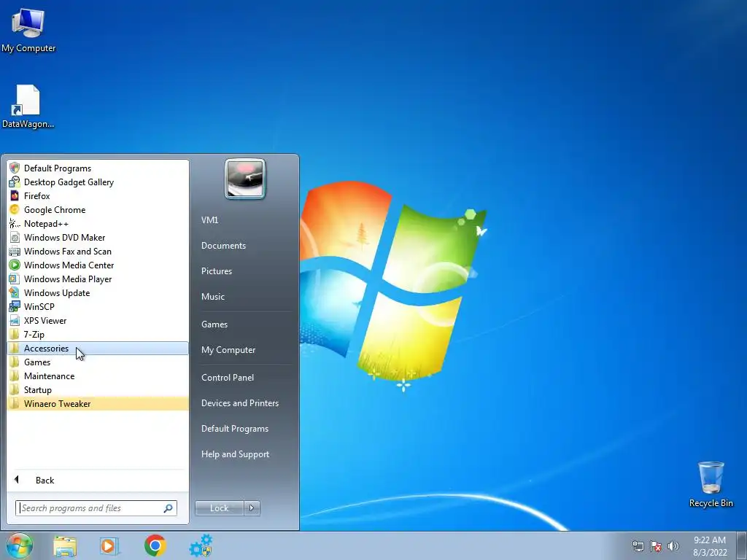
Task: Open Devices and Printers
Action: coord(239,402)
